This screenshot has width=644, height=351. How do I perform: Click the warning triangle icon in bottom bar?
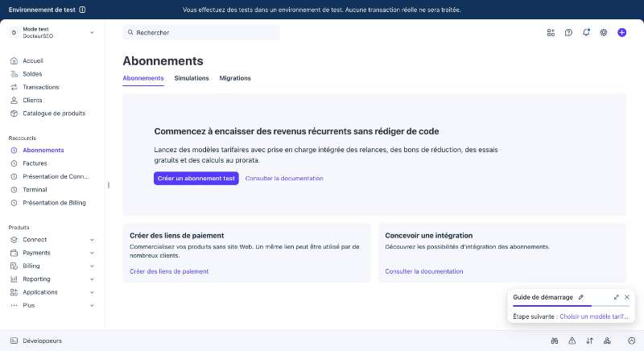[x=572, y=341]
